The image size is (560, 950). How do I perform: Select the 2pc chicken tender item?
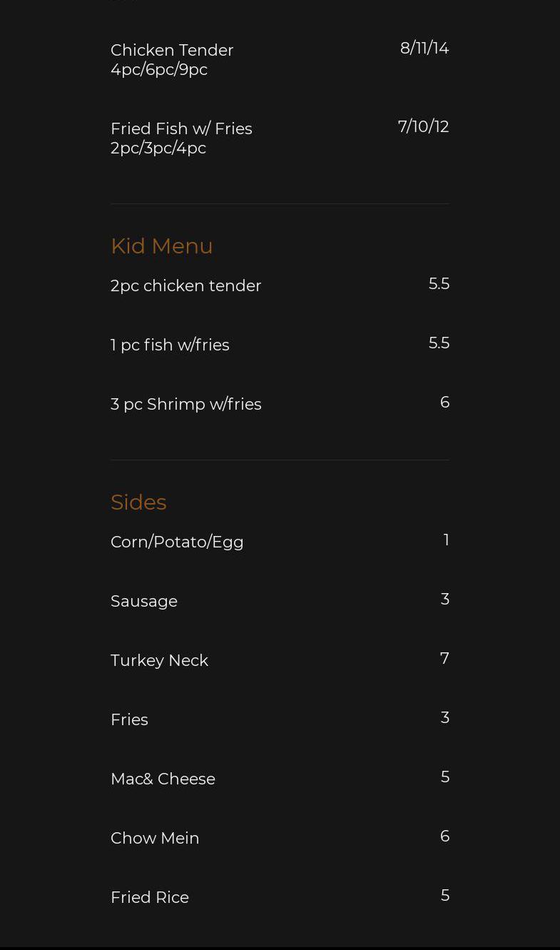pos(185,286)
